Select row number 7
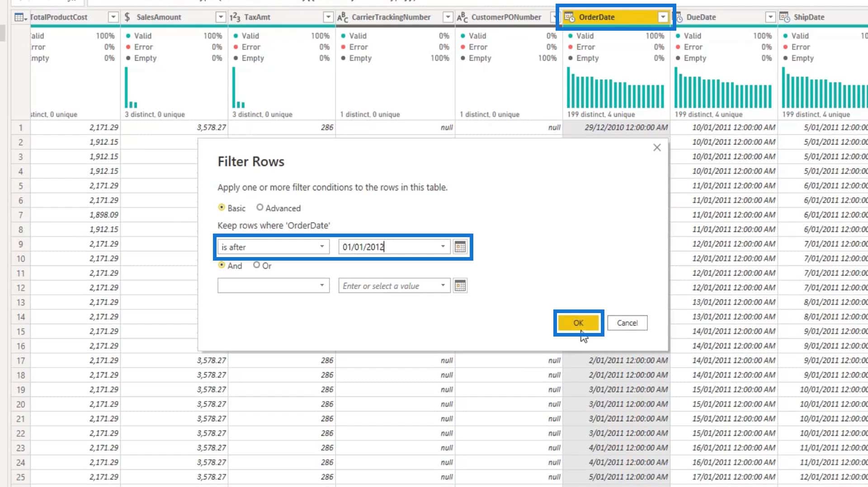 point(20,215)
